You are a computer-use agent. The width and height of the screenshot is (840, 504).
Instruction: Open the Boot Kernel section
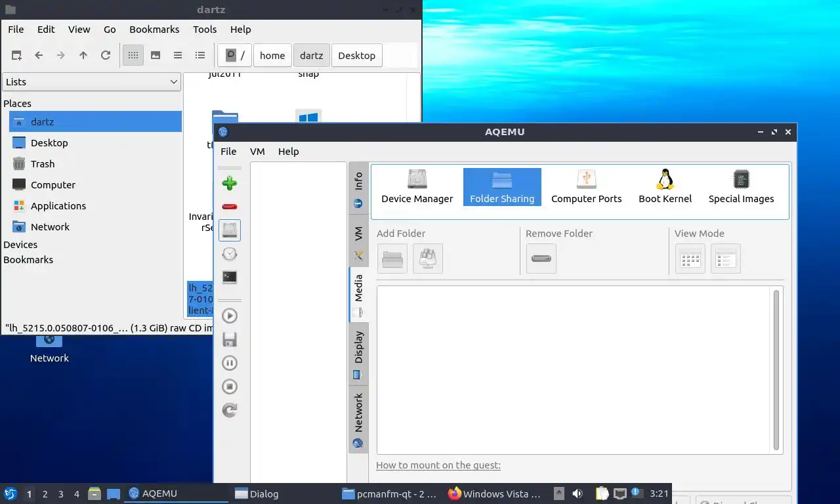pyautogui.click(x=665, y=186)
